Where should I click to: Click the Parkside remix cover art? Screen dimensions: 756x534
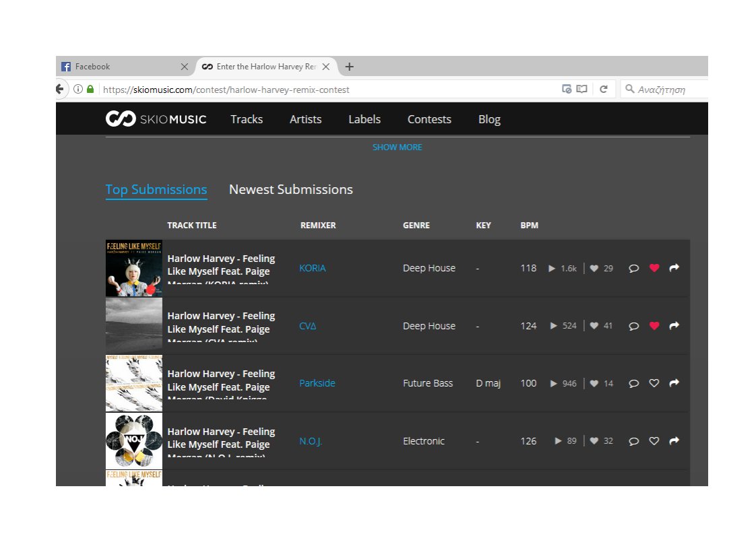[x=134, y=383]
